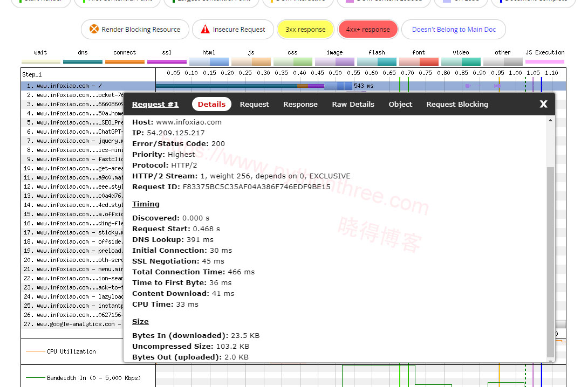This screenshot has width=588, height=387.
Task: Click the connect legend orange bar
Action: pyautogui.click(x=125, y=61)
